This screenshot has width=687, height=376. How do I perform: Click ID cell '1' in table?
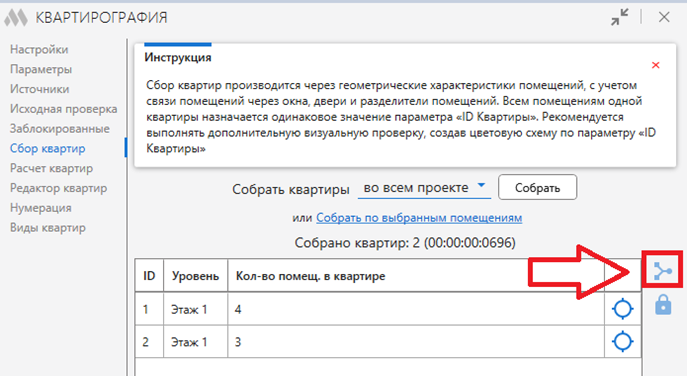point(149,309)
